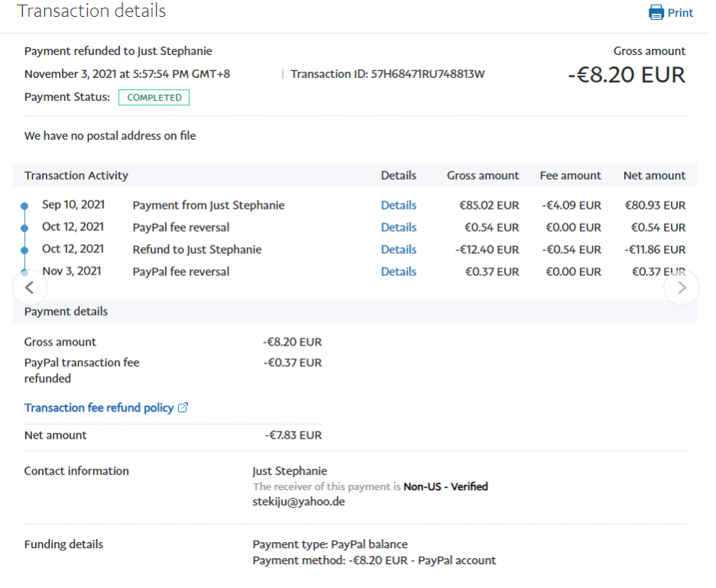Select timeline dot for Oct 12 fee reversal
Screen dimensions: 716x588
click(24, 228)
